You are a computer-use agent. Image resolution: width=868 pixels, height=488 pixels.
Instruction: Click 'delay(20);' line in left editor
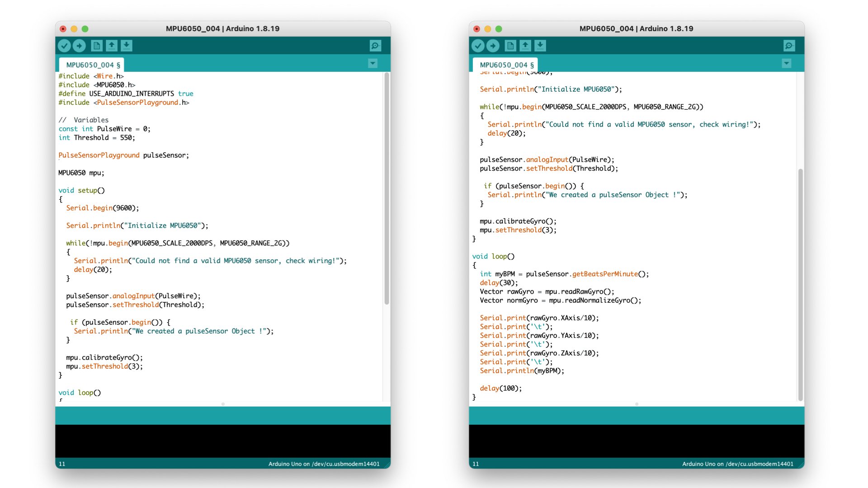point(93,270)
